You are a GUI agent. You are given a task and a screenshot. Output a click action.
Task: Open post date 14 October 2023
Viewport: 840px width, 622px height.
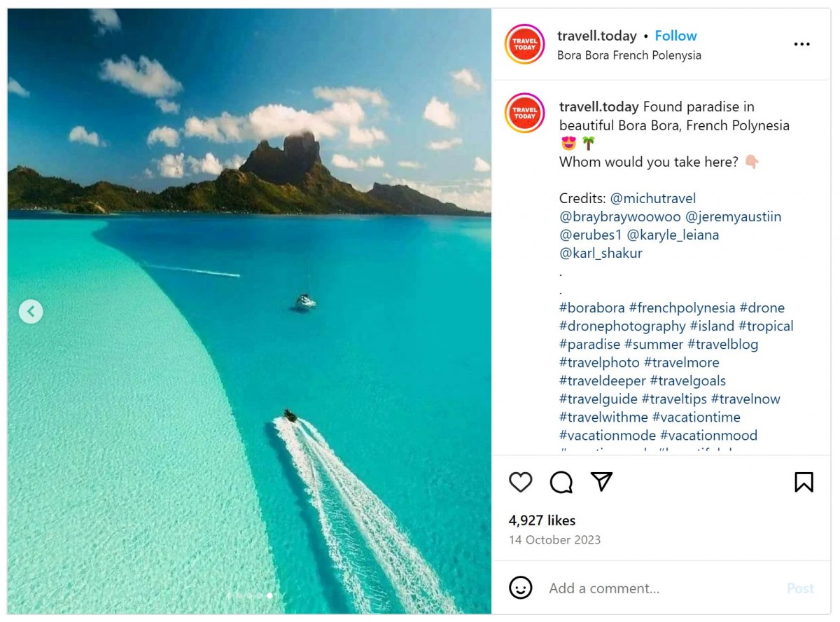pyautogui.click(x=554, y=540)
